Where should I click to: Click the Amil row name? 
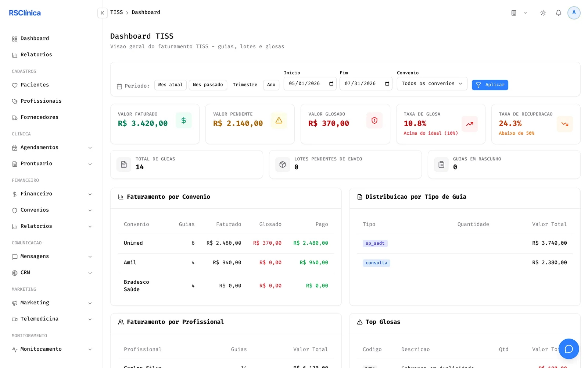130,263
